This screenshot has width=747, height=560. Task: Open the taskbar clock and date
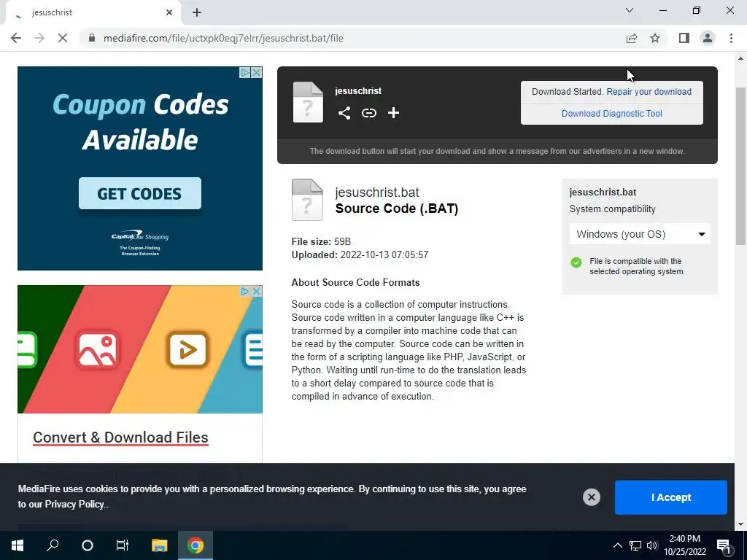tap(685, 545)
